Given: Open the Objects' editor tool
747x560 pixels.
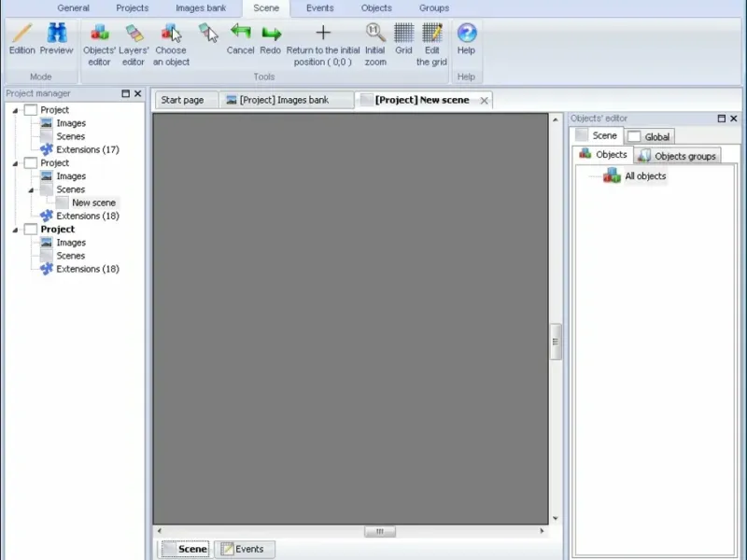Looking at the screenshot, I should [x=99, y=45].
